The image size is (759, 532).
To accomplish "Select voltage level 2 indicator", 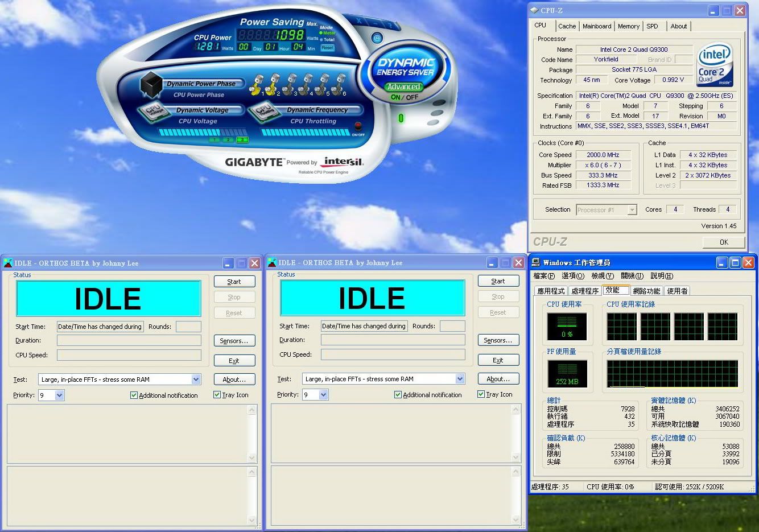I will tap(229, 139).
